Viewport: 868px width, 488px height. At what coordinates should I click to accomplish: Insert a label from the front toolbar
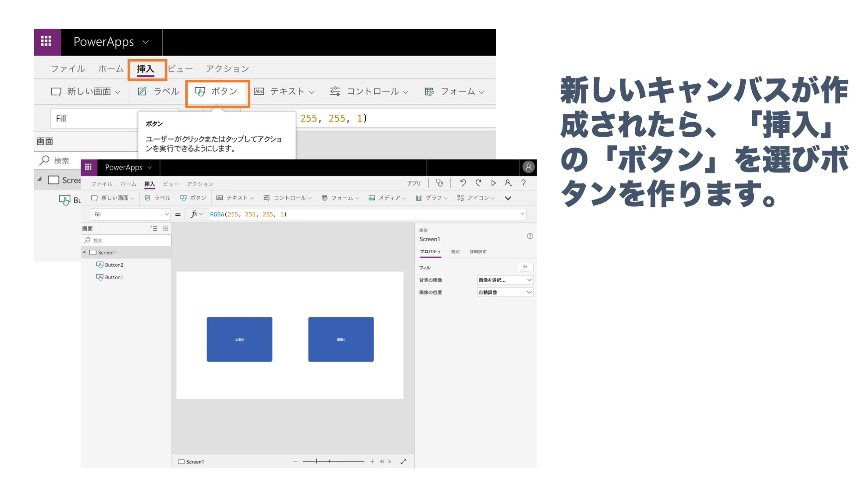point(157,198)
